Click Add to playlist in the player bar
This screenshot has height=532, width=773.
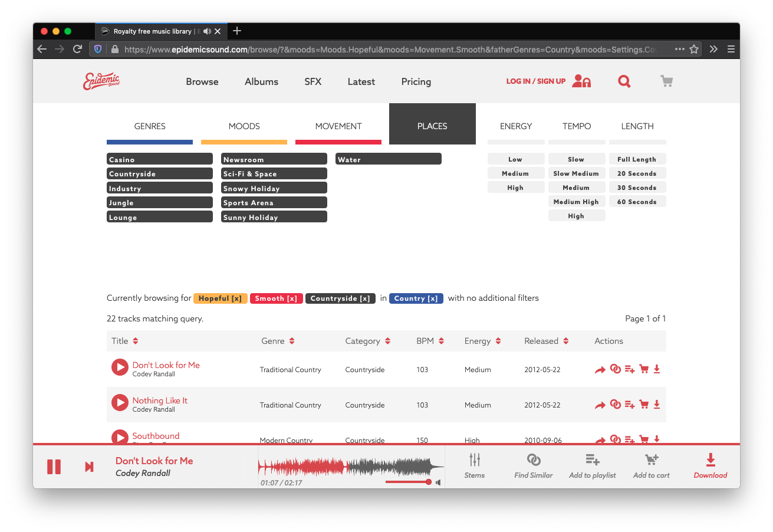[593, 459]
